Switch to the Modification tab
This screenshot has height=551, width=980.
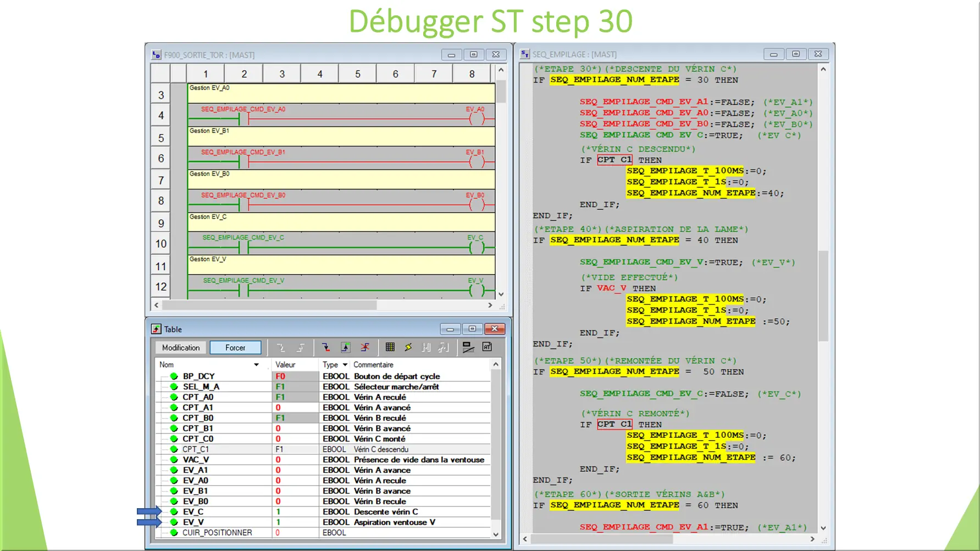pos(180,347)
